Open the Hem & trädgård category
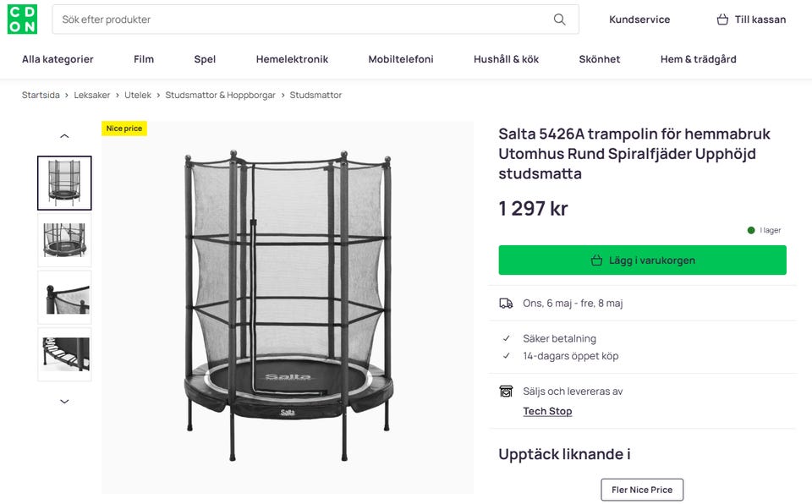The image size is (812, 504). (x=699, y=59)
